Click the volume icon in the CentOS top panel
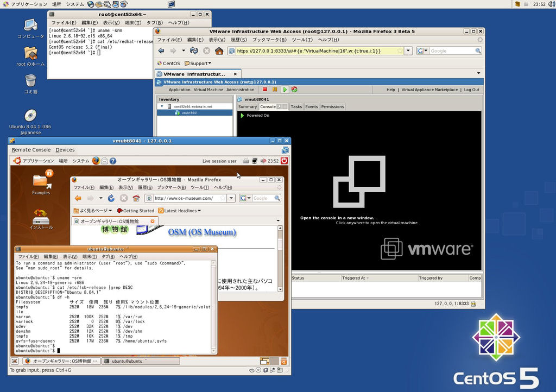The width and height of the screenshot is (556, 392). click(x=552, y=4)
